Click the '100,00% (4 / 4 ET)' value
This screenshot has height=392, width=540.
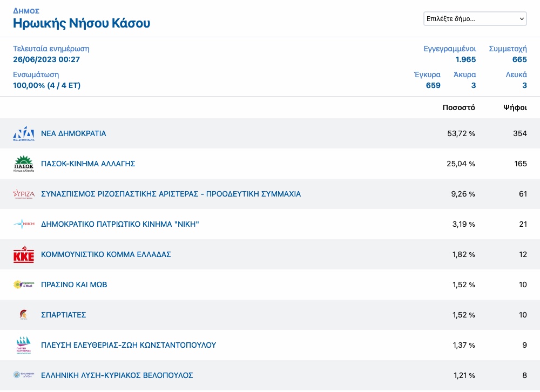(47, 85)
